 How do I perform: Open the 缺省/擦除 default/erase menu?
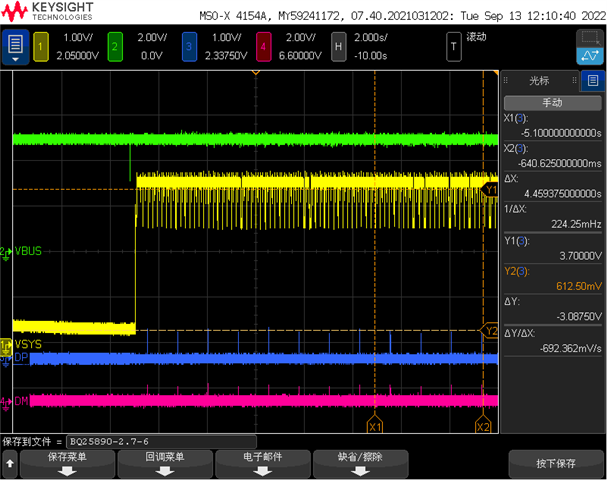[x=360, y=463]
